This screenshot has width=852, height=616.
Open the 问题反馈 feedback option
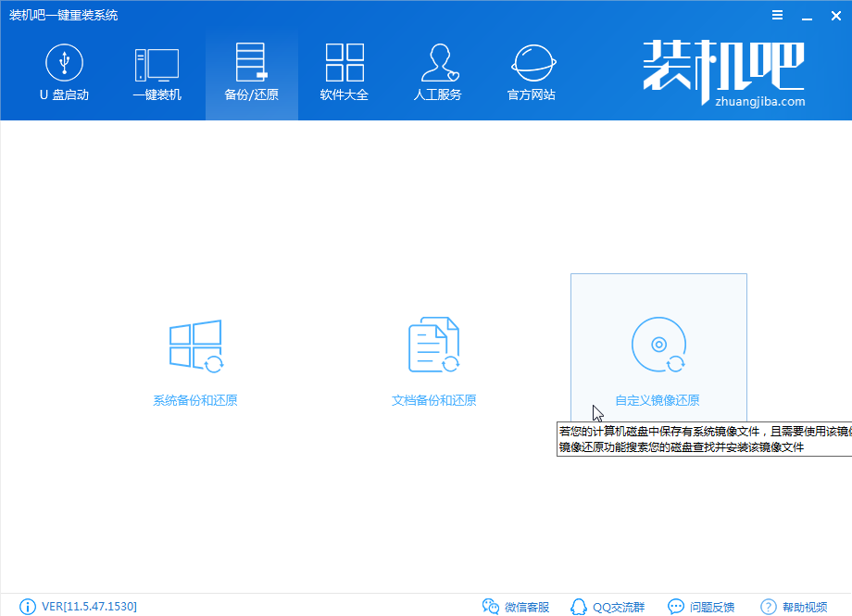point(702,606)
